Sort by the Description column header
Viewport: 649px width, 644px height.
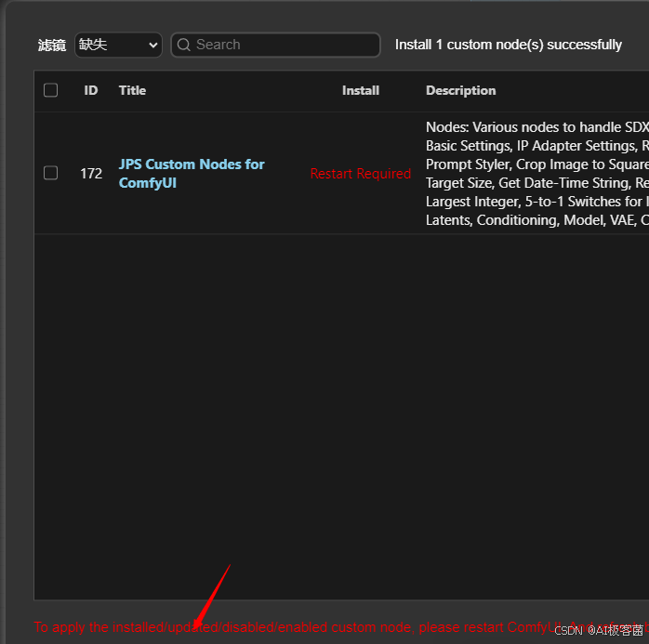[x=460, y=90]
